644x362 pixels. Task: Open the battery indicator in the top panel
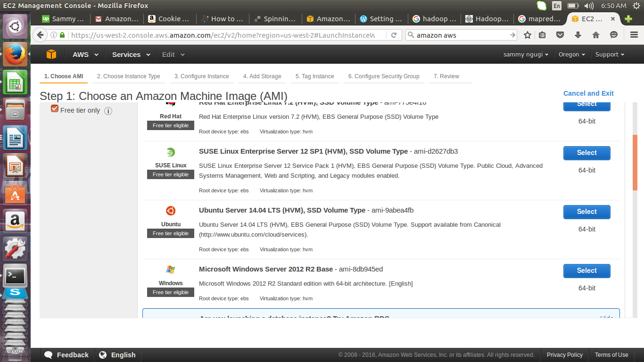(x=573, y=6)
